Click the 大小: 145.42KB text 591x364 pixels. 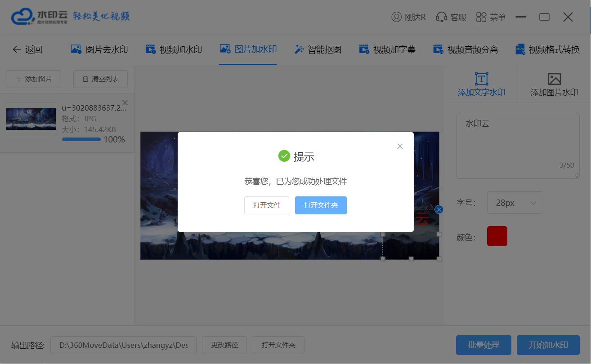(89, 129)
